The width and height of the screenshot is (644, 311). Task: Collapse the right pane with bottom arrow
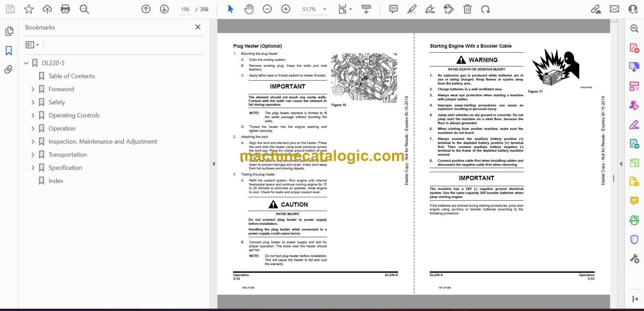(635, 299)
